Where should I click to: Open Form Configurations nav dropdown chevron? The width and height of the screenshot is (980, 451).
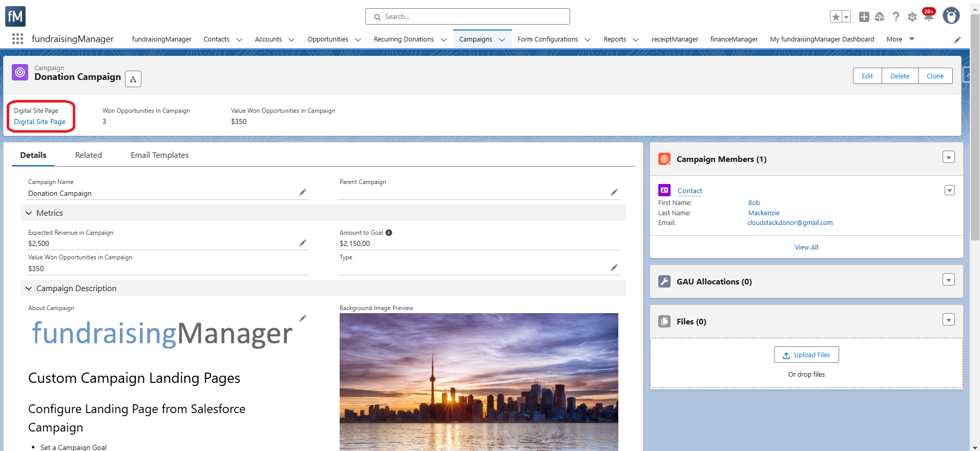coord(587,39)
